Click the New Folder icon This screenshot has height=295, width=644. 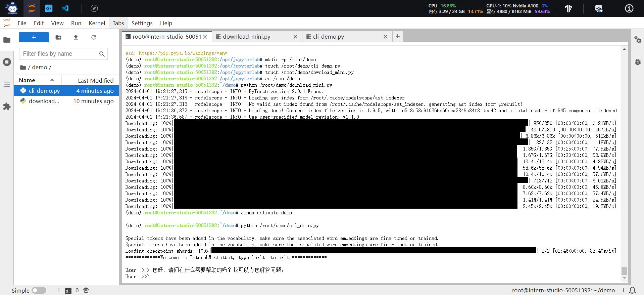click(58, 37)
